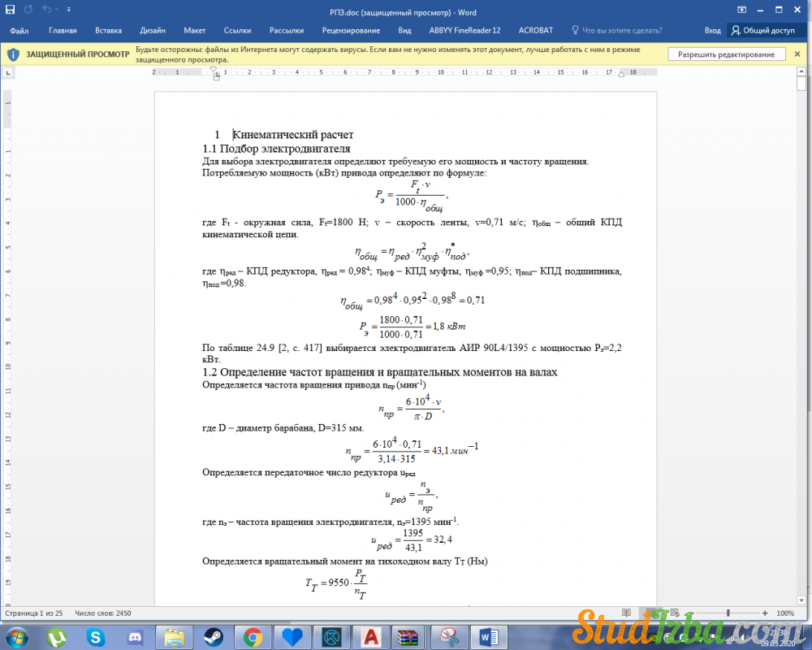This screenshot has height=650, width=812.
Task: Open Discord from the taskbar
Action: (135, 637)
